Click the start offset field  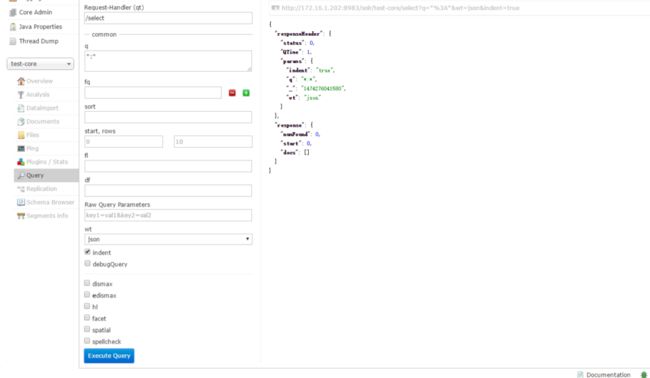124,142
